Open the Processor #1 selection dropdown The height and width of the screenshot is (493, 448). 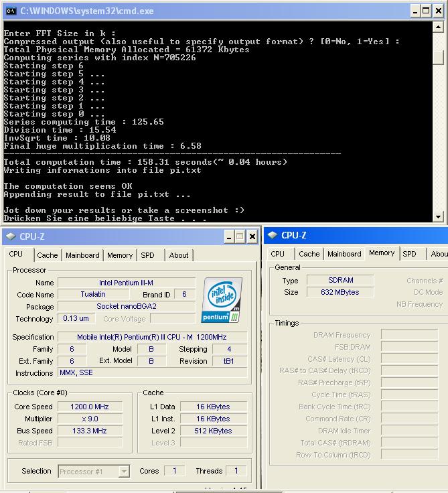click(94, 472)
